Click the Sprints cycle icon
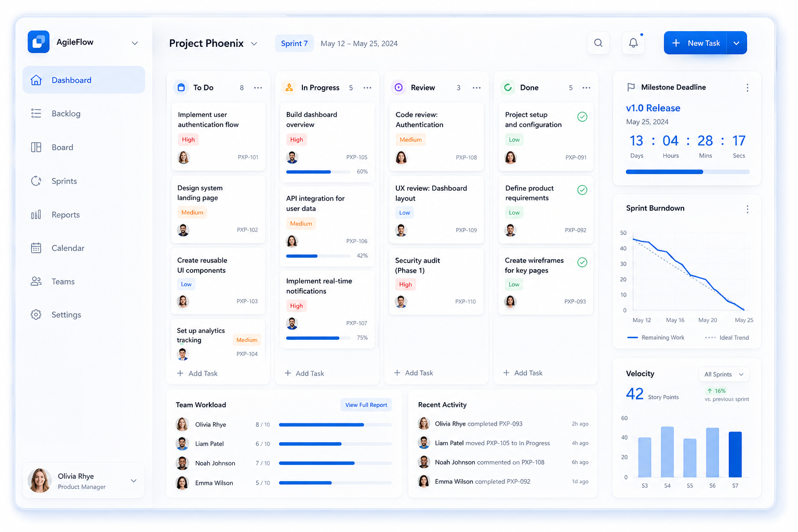798x532 pixels. click(36, 181)
